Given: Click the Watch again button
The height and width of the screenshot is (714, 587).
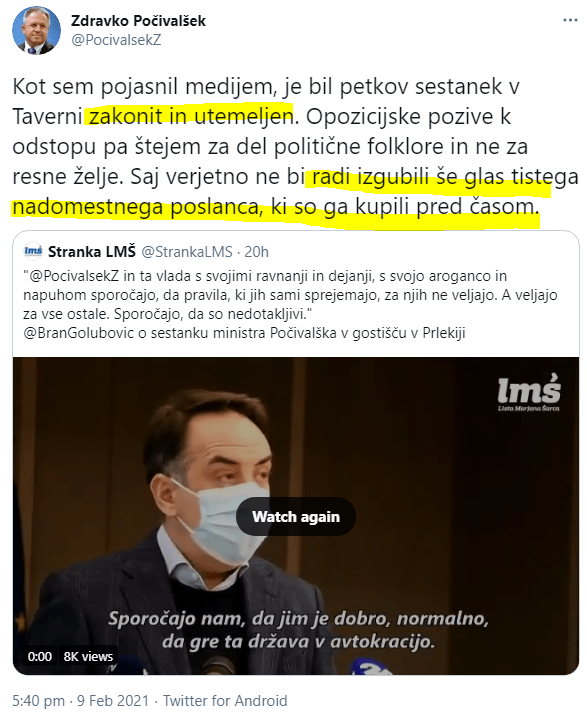Looking at the screenshot, I should pos(296,517).
